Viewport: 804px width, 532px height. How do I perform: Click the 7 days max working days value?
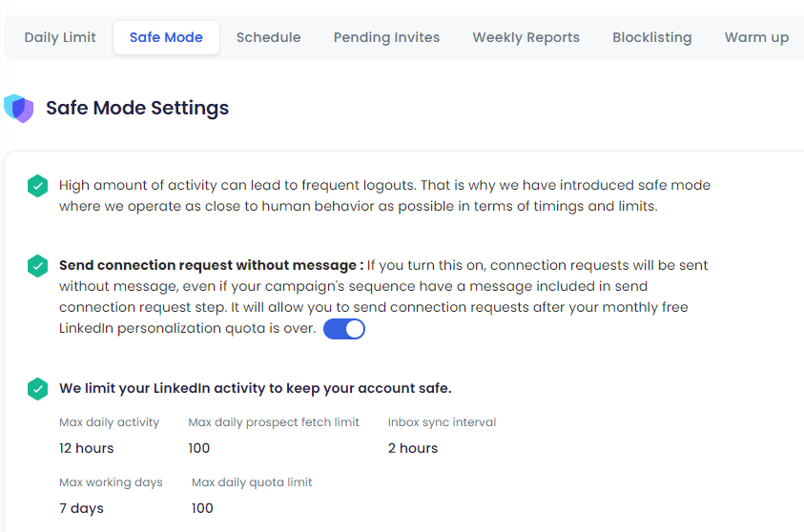(x=81, y=508)
